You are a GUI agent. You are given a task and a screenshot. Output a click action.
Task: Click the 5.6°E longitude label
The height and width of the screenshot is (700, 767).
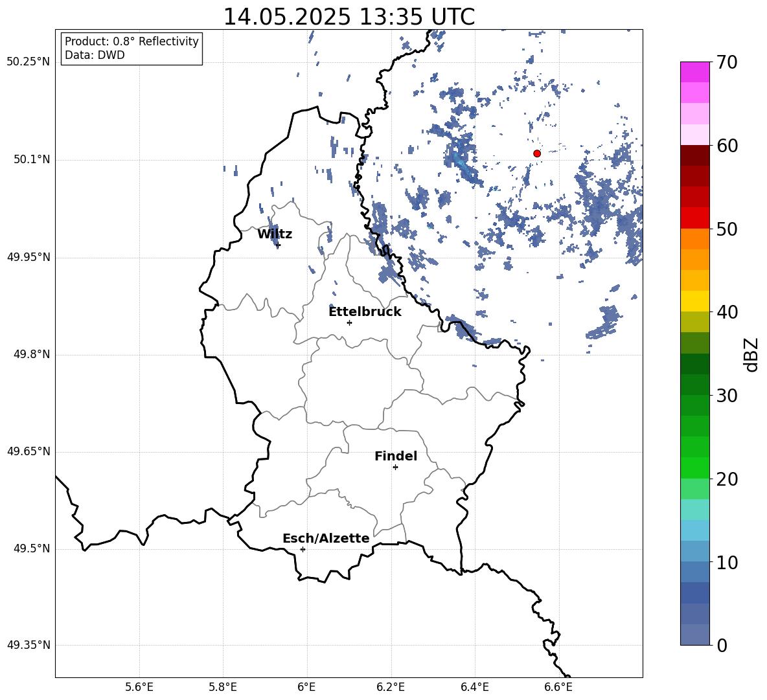139,687
